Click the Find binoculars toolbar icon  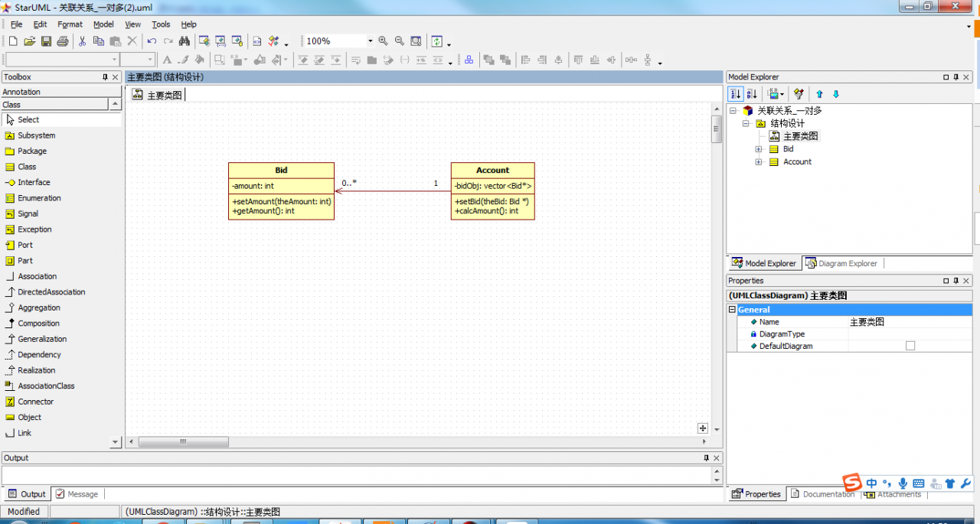tap(184, 41)
